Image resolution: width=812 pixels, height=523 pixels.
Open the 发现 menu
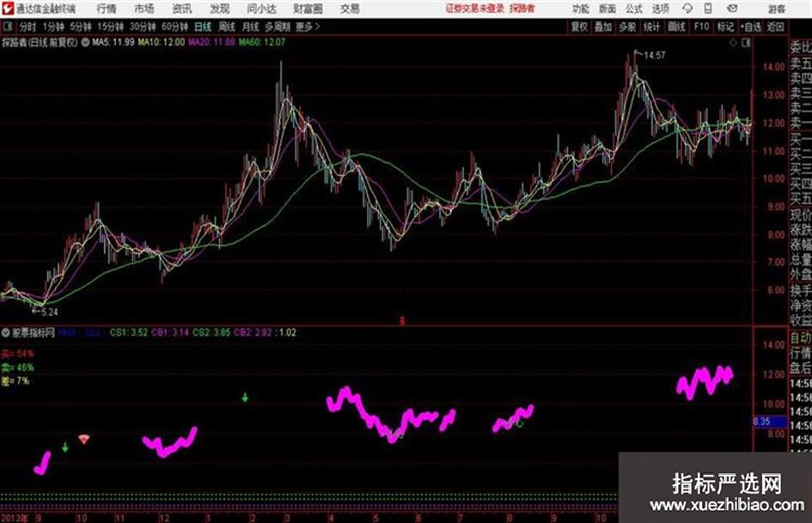tap(220, 9)
